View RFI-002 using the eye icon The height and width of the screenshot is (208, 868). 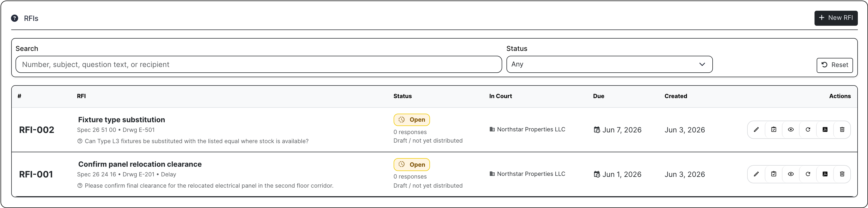point(791,130)
